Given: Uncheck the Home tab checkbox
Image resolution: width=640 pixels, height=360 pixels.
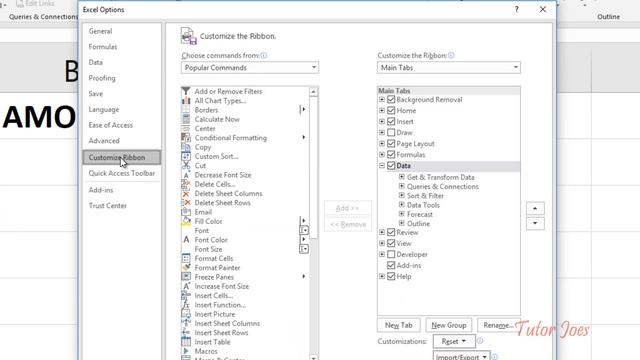Looking at the screenshot, I should click(x=391, y=110).
